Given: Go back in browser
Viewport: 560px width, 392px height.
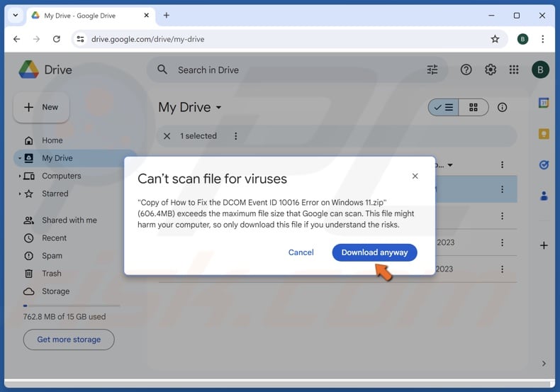Looking at the screenshot, I should point(17,39).
